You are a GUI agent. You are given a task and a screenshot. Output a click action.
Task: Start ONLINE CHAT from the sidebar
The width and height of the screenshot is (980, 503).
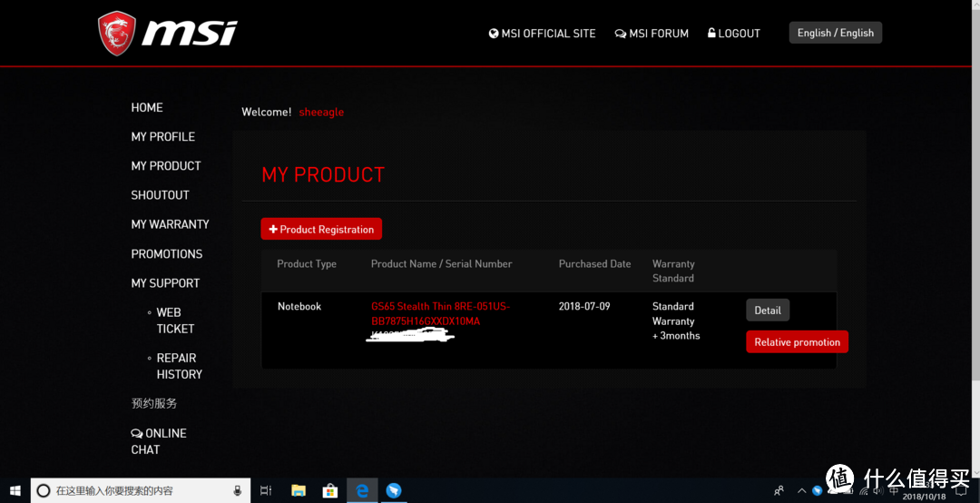pos(159,441)
